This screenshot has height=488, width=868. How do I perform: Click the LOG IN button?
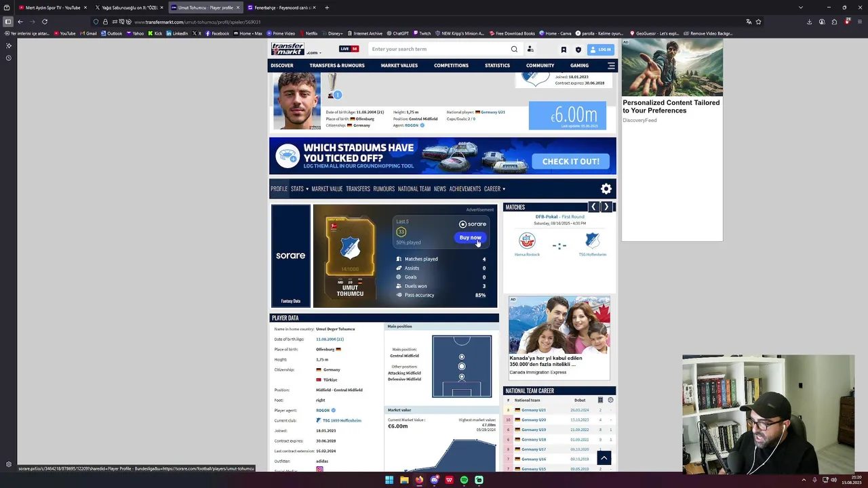(x=601, y=49)
